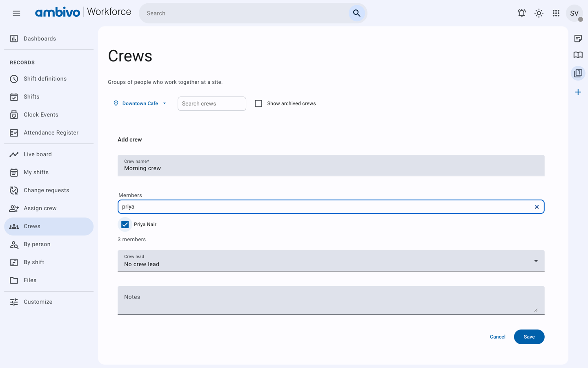
Task: Open the SV user avatar menu
Action: 574,13
